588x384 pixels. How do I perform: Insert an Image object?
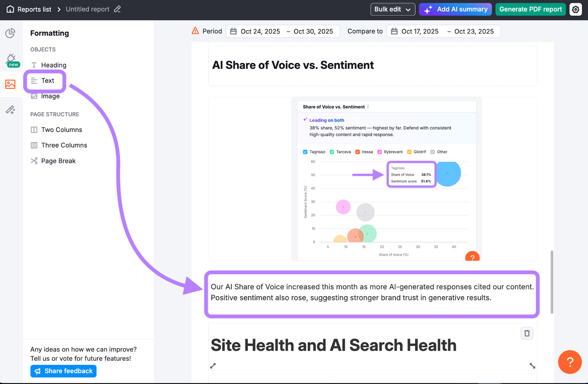(50, 96)
